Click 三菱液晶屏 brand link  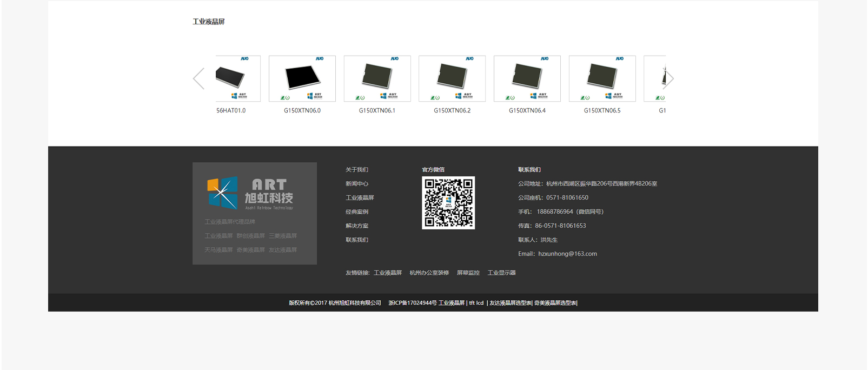pyautogui.click(x=283, y=236)
